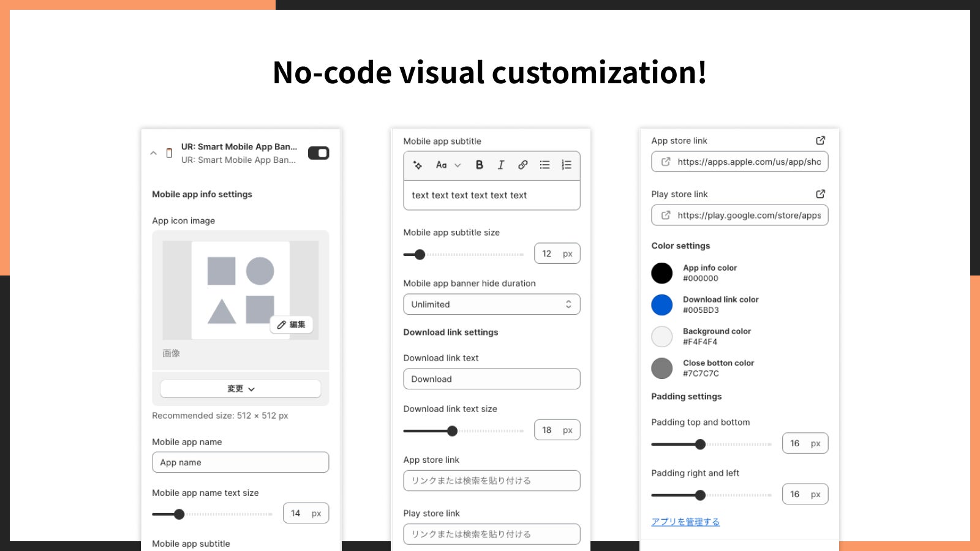Click the subtitle size value 12 field
This screenshot has width=980, height=551.
557,253
